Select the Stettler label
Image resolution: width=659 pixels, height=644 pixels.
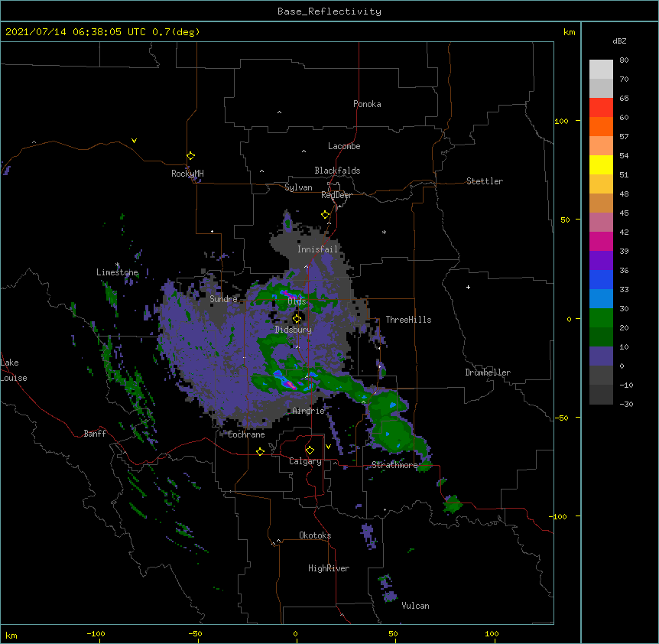point(485,181)
